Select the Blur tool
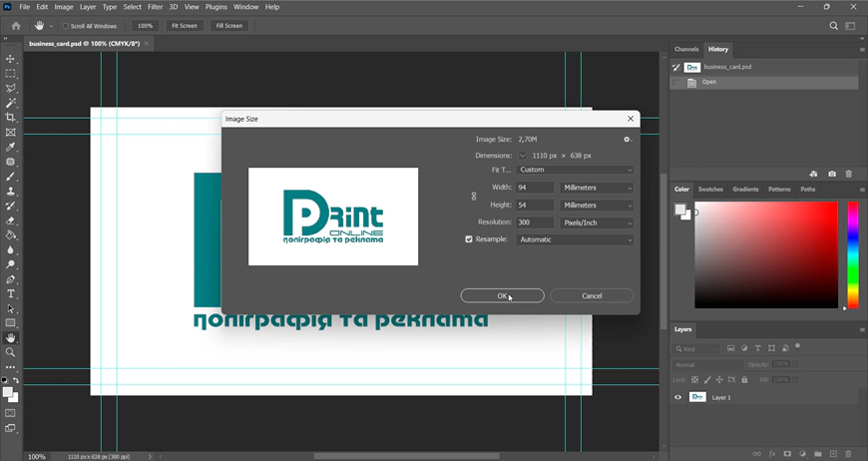Viewport: 868px width, 461px height. 11,250
